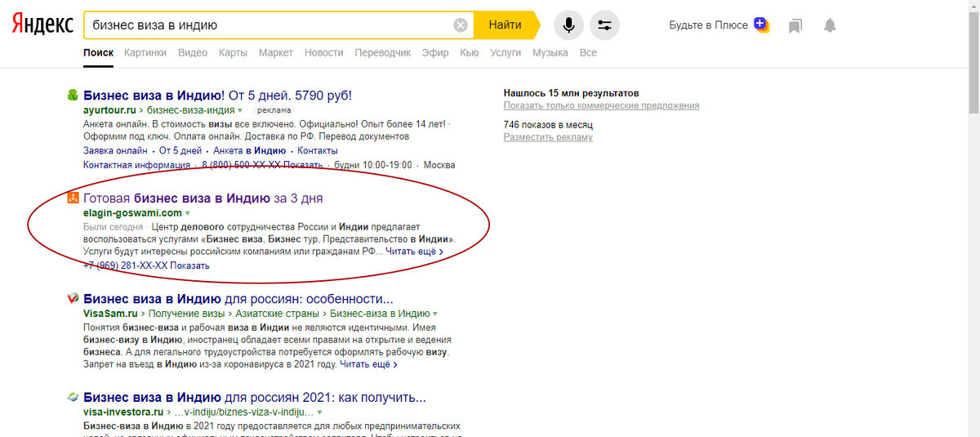
Task: Click the Yandex logo
Action: pos(42,25)
